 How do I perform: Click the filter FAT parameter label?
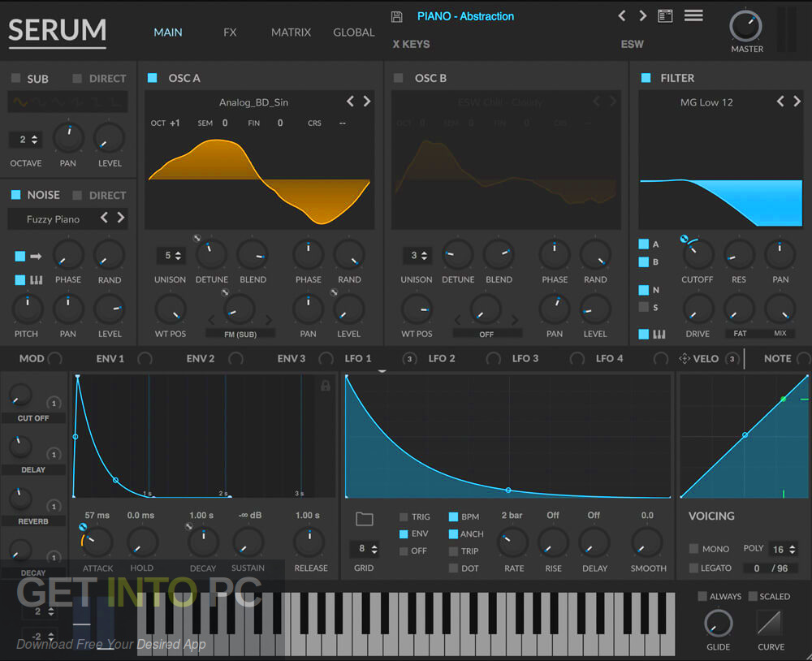tap(740, 334)
